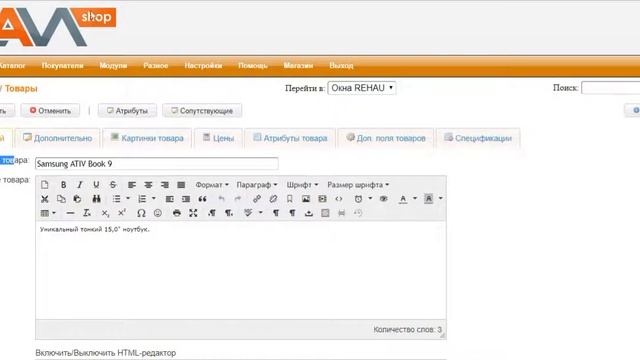Click the New document icon in editor
The image size is (640, 360).
pos(44,185)
